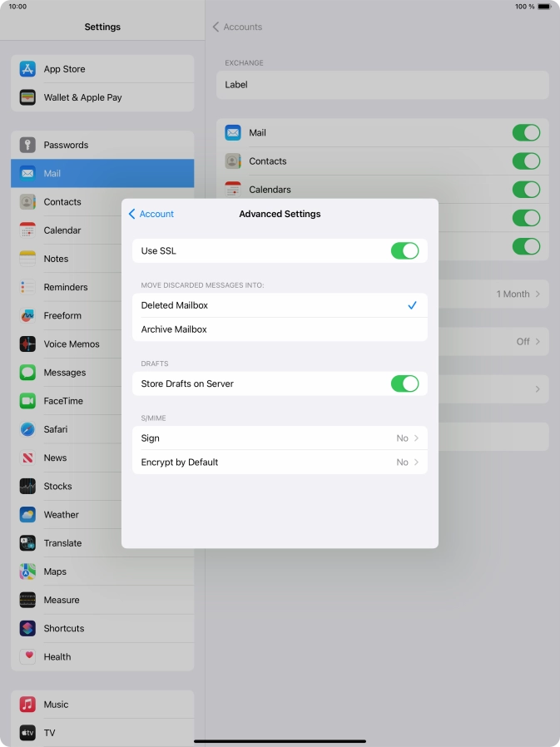This screenshot has height=747, width=560.
Task: Open Safari compass icon
Action: pyautogui.click(x=28, y=429)
